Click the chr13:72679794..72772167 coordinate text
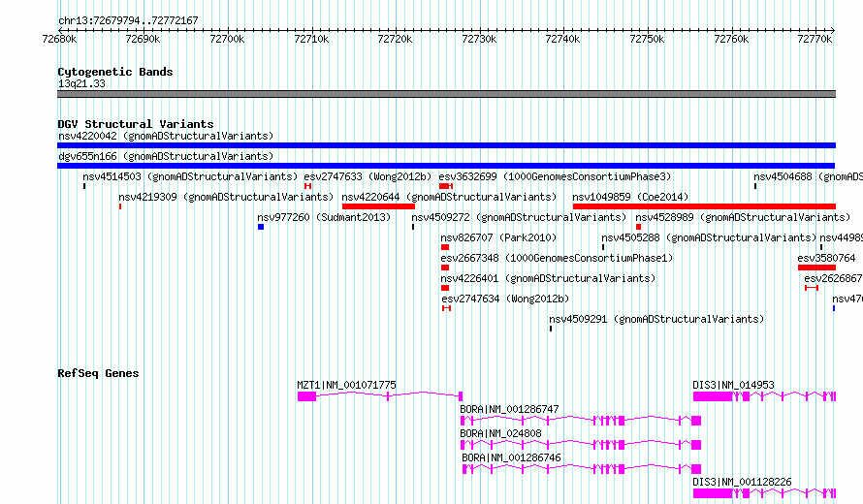Screen dimensions: 863x504 (x=128, y=20)
